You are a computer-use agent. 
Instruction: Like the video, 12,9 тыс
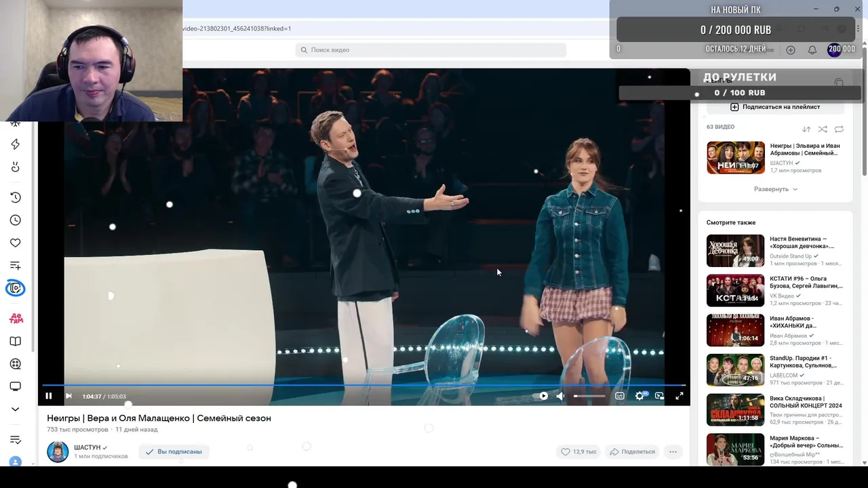pos(578,451)
